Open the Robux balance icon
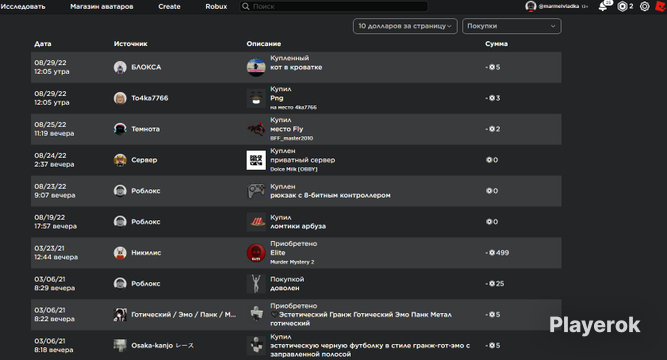The height and width of the screenshot is (360, 667). coord(622,6)
